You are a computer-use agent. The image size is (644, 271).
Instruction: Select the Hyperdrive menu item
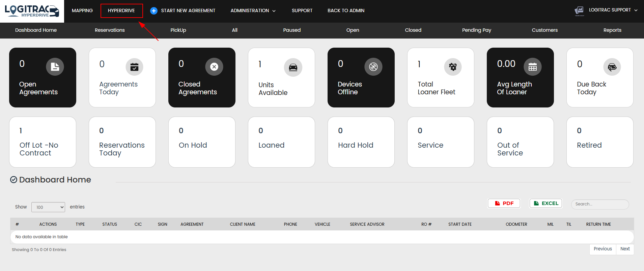coord(121,11)
